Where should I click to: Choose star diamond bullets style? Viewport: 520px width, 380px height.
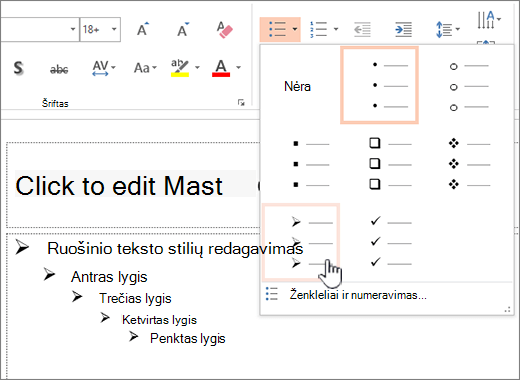point(469,164)
